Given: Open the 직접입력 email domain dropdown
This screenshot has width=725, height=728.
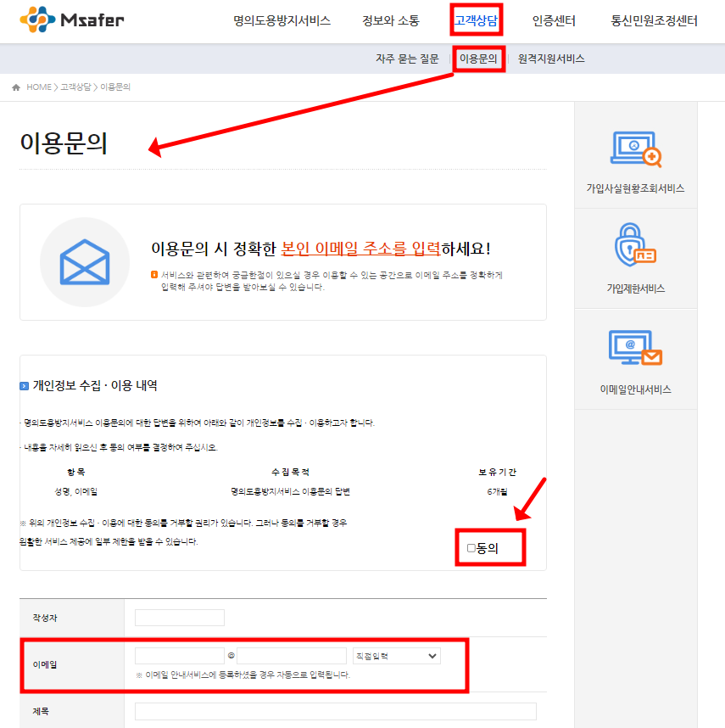Looking at the screenshot, I should coord(396,655).
